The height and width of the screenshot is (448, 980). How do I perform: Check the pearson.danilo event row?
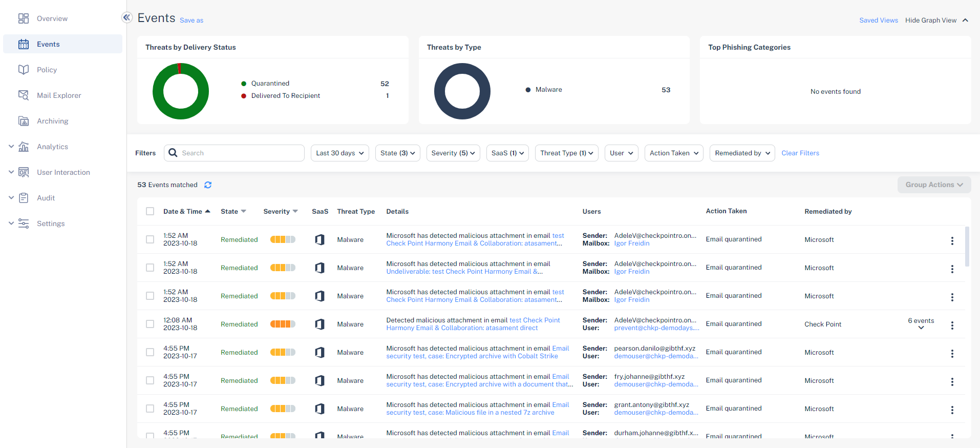(x=150, y=352)
